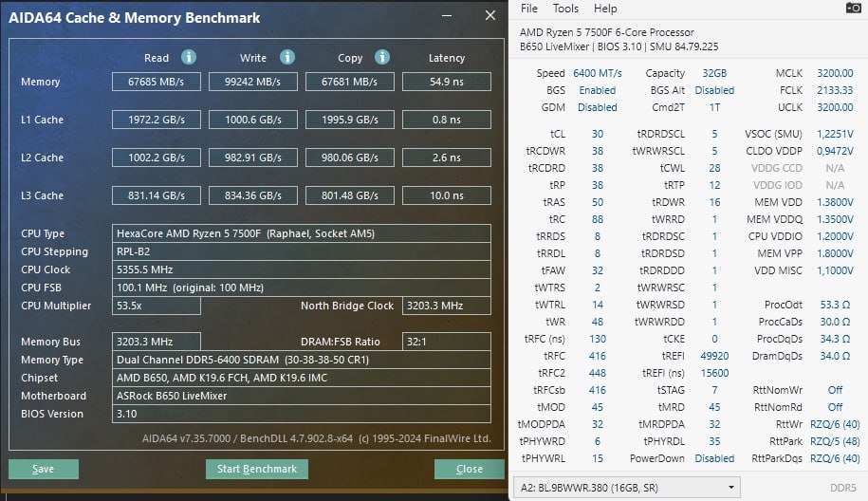The height and width of the screenshot is (501, 868).
Task: Click BIOS Version field 3.10
Action: tap(301, 414)
